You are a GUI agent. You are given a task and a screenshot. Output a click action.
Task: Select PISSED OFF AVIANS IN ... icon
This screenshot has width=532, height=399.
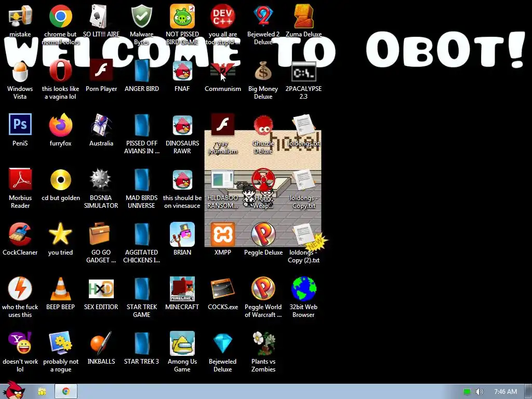tap(141, 126)
